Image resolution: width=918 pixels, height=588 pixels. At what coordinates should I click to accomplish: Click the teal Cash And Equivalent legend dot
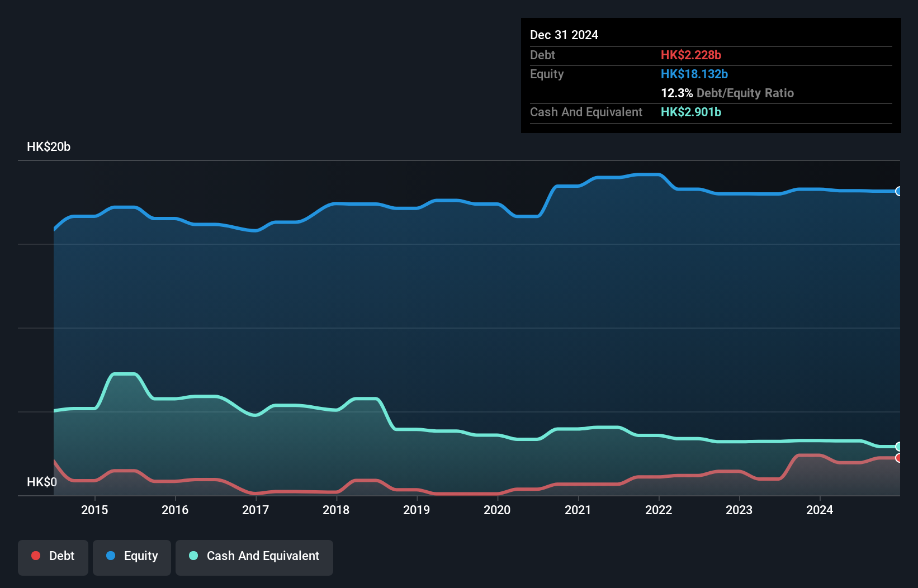point(193,556)
